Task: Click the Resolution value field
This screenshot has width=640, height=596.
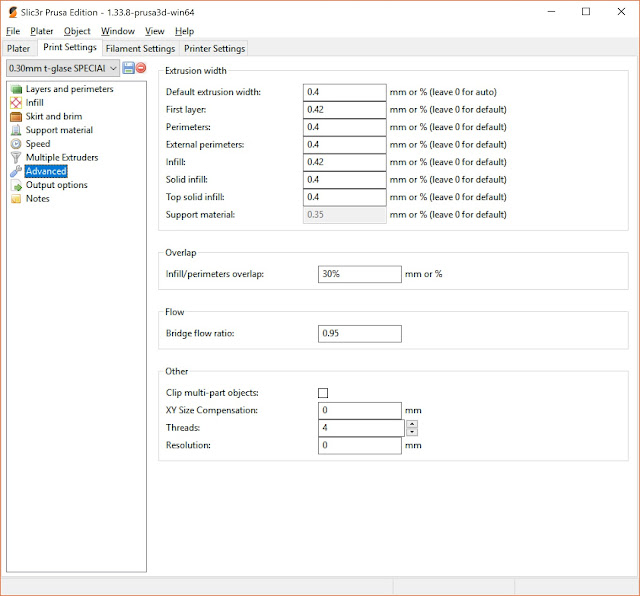Action: pyautogui.click(x=360, y=446)
